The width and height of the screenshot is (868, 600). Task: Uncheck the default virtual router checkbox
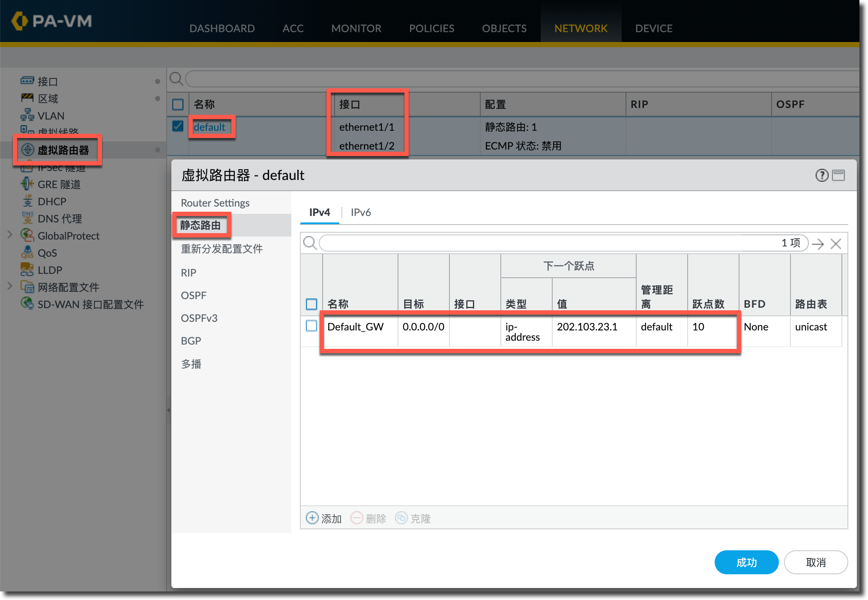click(178, 126)
